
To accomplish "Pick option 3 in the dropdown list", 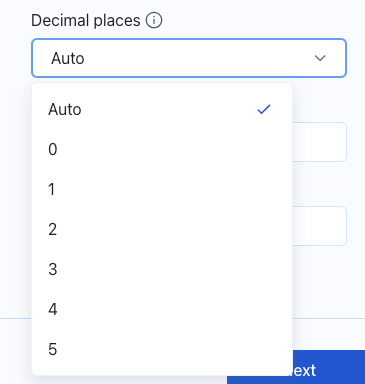I will (x=162, y=269).
